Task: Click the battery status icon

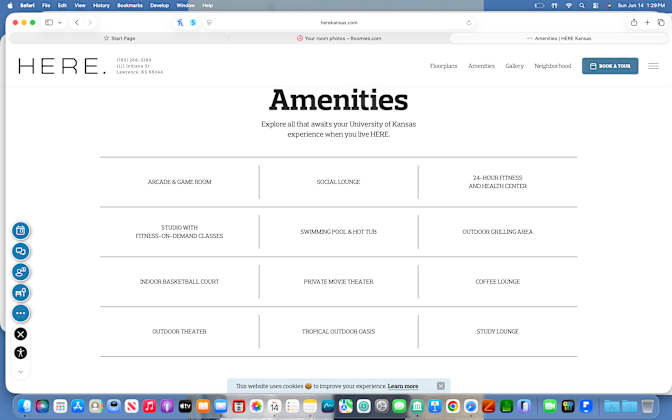Action: click(x=539, y=6)
